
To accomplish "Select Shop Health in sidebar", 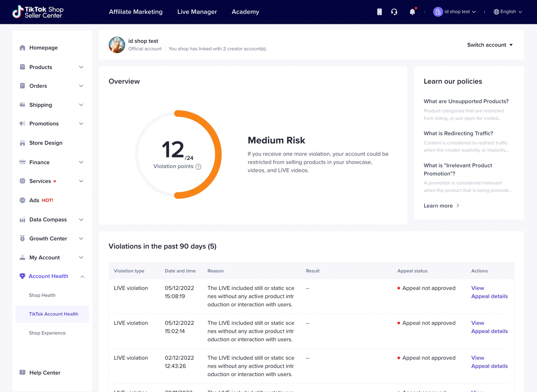I will [42, 295].
